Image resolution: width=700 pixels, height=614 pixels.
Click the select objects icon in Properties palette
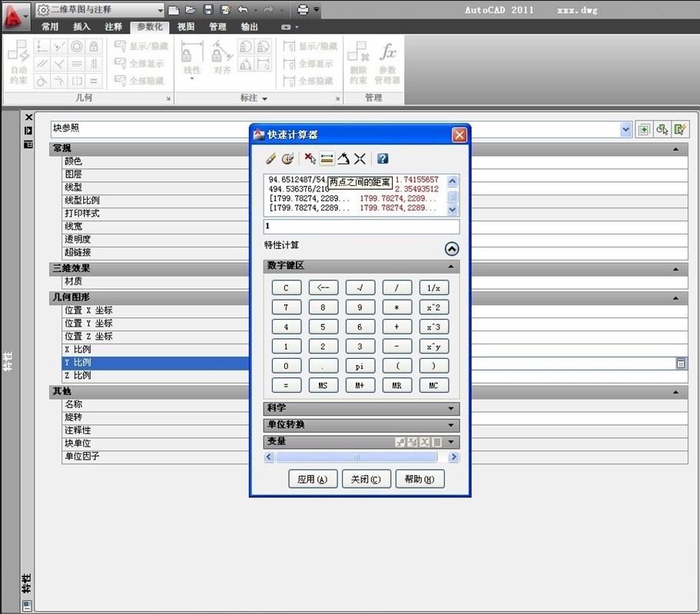click(x=662, y=130)
